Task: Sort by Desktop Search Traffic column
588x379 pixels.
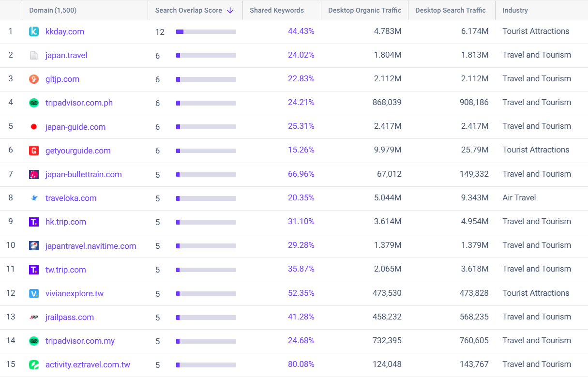Action: 451,10
